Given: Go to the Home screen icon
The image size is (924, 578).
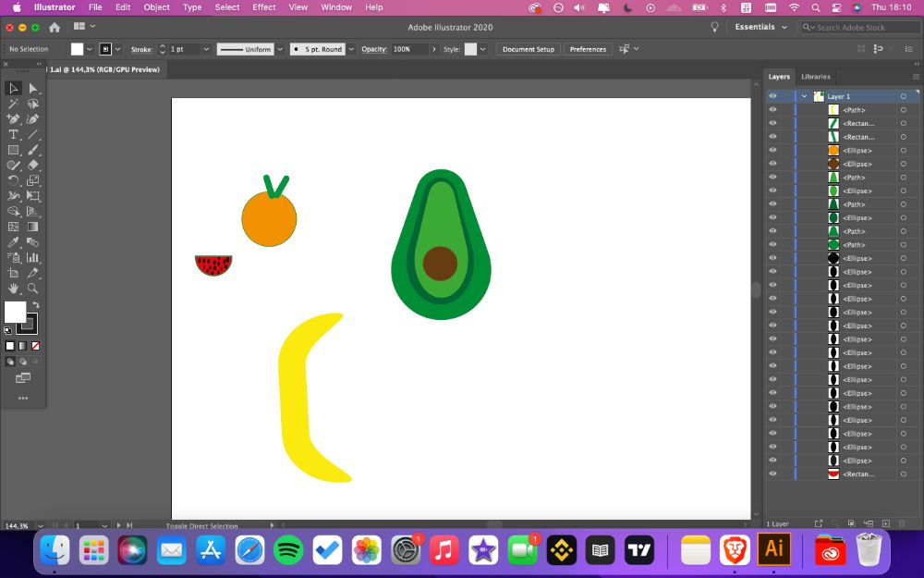Looking at the screenshot, I should (x=55, y=27).
